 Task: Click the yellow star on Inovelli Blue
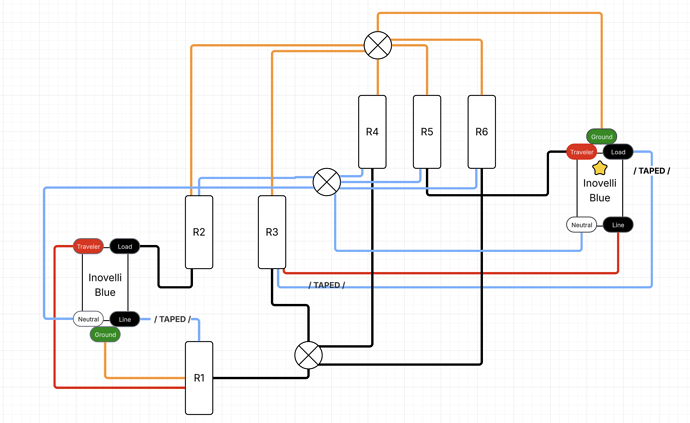(x=599, y=168)
